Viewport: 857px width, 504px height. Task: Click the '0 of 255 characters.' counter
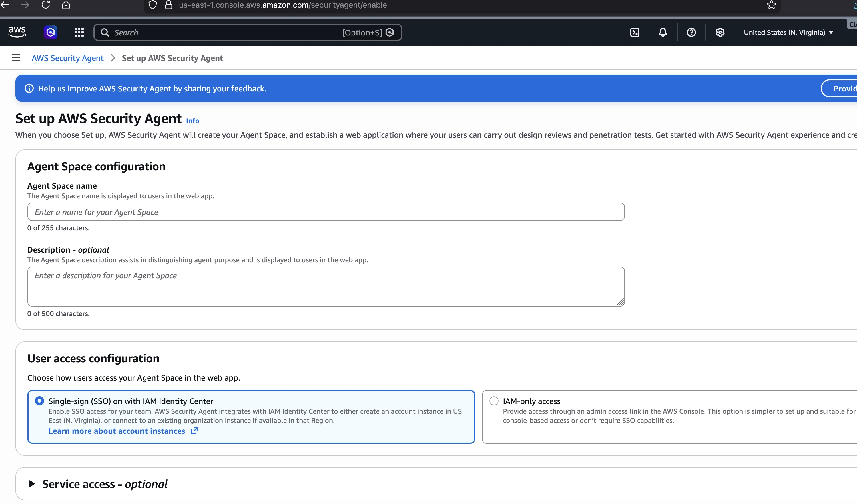tap(59, 228)
